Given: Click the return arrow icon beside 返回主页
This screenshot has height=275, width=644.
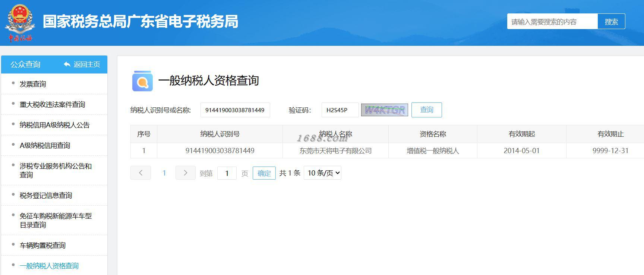Looking at the screenshot, I should [x=67, y=64].
